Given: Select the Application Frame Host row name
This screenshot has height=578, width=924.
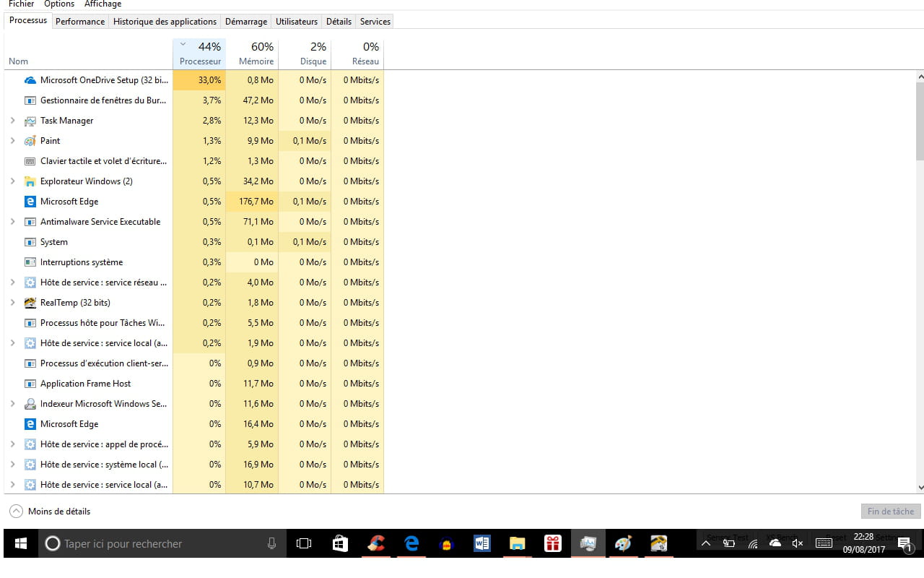Looking at the screenshot, I should pyautogui.click(x=86, y=384).
